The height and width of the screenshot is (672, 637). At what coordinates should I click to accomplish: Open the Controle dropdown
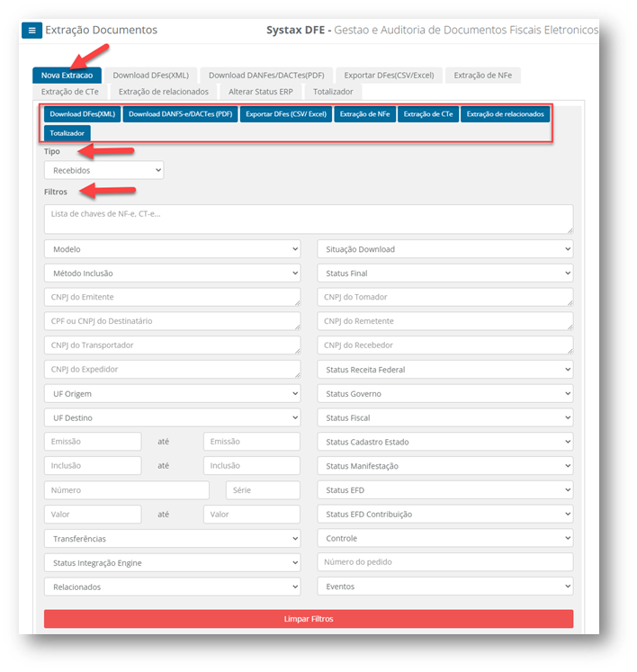[x=445, y=538]
